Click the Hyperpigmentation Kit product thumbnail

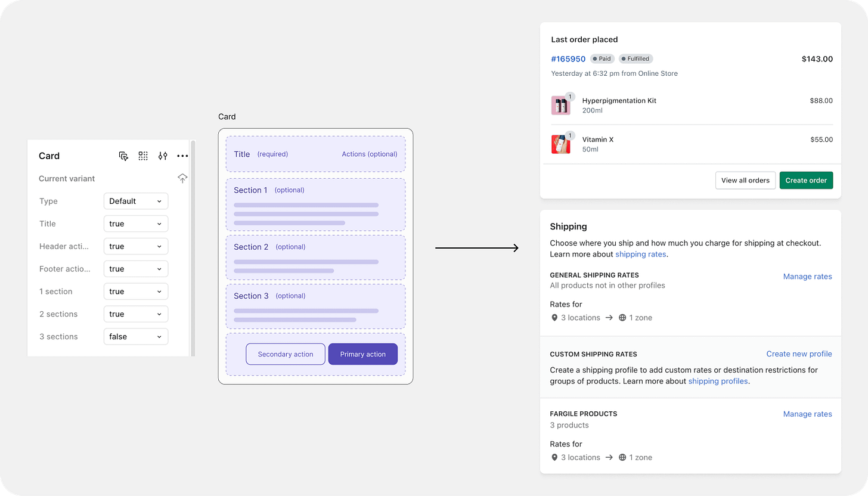560,106
